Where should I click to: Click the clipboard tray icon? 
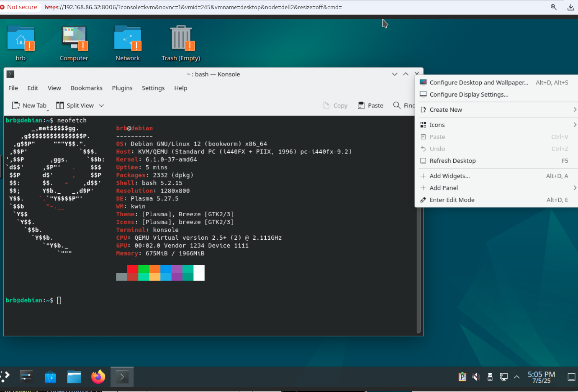[462, 377]
